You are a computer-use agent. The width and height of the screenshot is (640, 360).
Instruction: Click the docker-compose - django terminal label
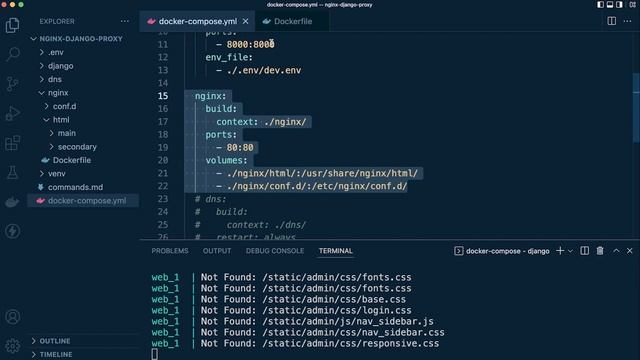[x=502, y=251]
